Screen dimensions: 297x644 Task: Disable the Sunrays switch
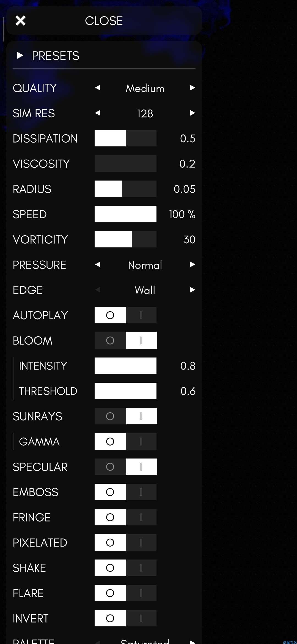[x=110, y=416]
